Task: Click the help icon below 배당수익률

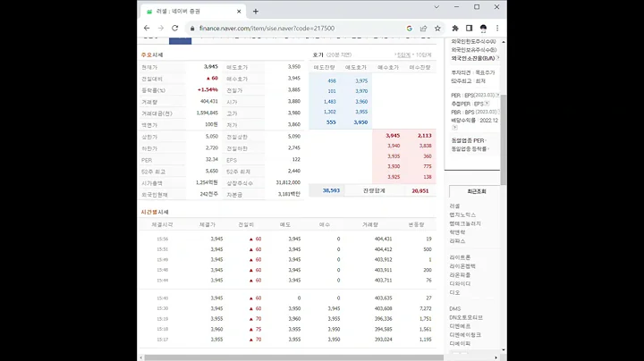Action: click(454, 128)
